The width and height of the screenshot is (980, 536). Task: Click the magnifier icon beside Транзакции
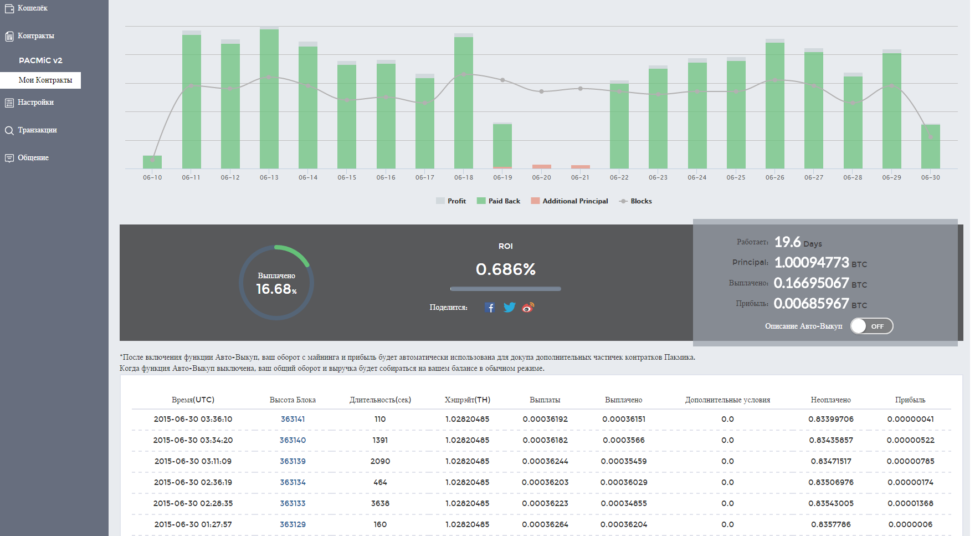pos(9,130)
